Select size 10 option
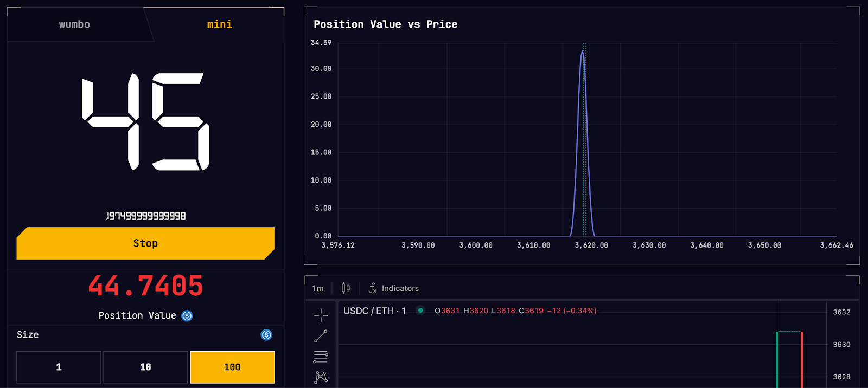This screenshot has height=388, width=868. (145, 367)
